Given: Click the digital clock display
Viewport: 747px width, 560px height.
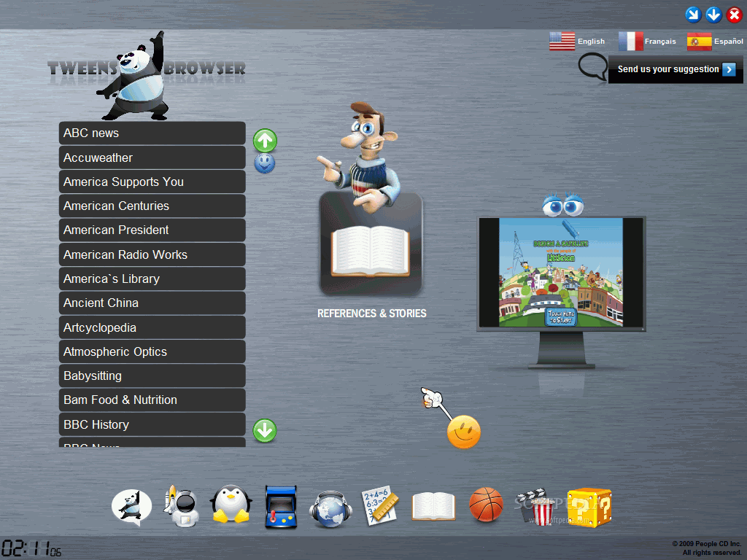Looking at the screenshot, I should [x=31, y=548].
